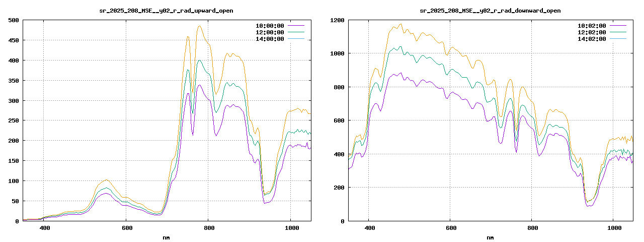Click the 1000 x-axis tick of the downward chart
644x242 pixels.
point(614,228)
